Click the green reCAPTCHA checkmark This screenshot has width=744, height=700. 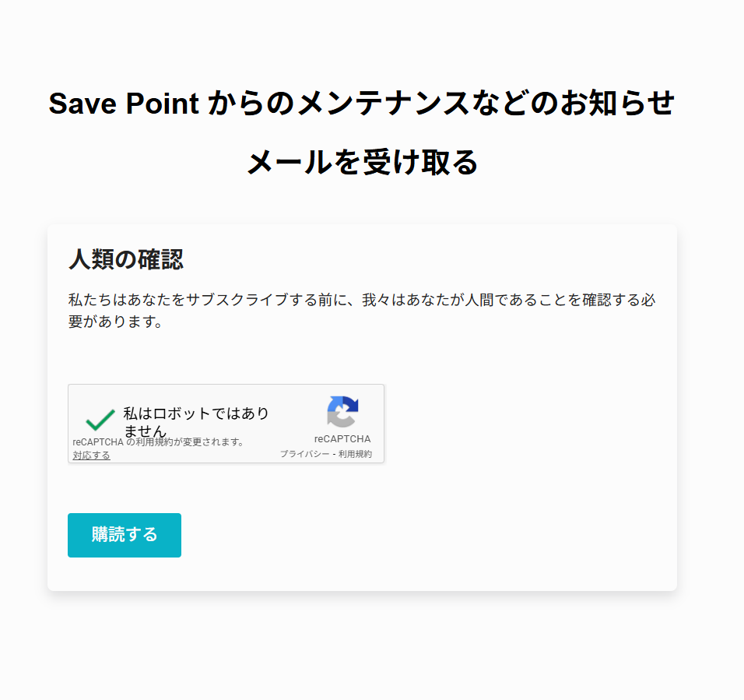pos(100,420)
